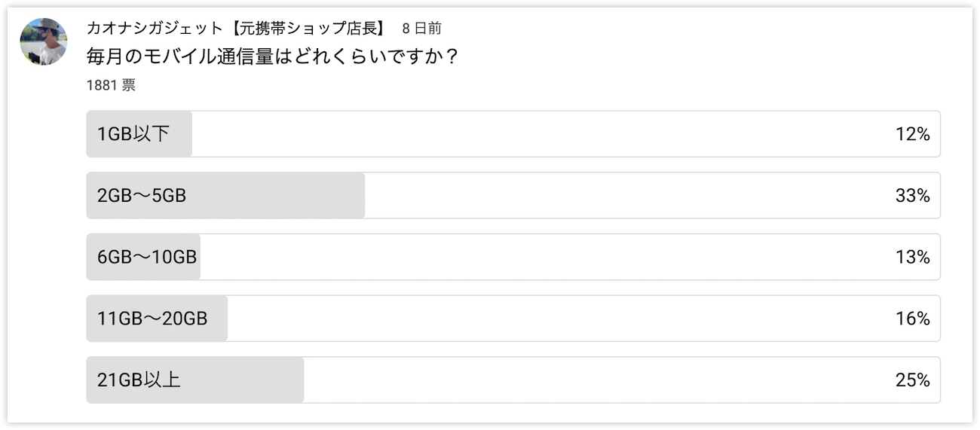
Task: Click the 33% result percentage
Action: (x=913, y=196)
